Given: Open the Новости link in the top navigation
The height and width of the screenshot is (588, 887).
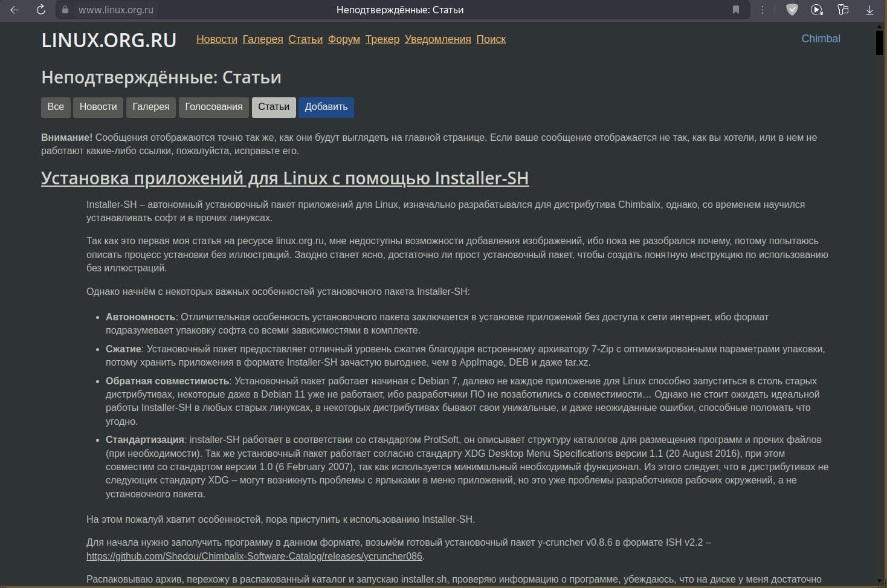Looking at the screenshot, I should (217, 39).
